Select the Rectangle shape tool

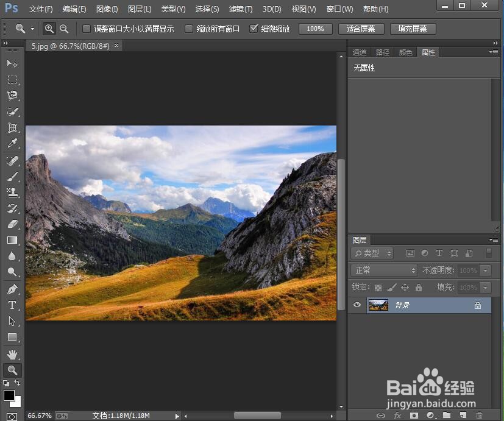tap(12, 337)
